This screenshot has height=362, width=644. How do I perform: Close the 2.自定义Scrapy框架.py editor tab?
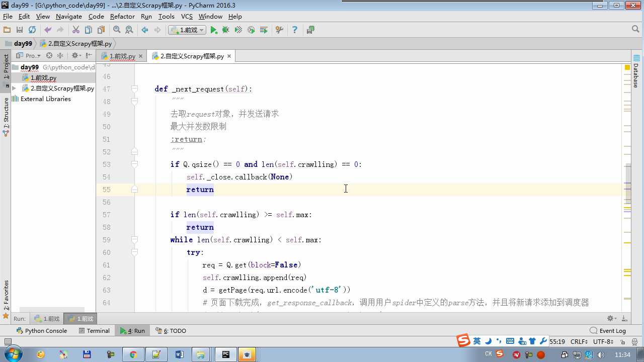pos(229,56)
